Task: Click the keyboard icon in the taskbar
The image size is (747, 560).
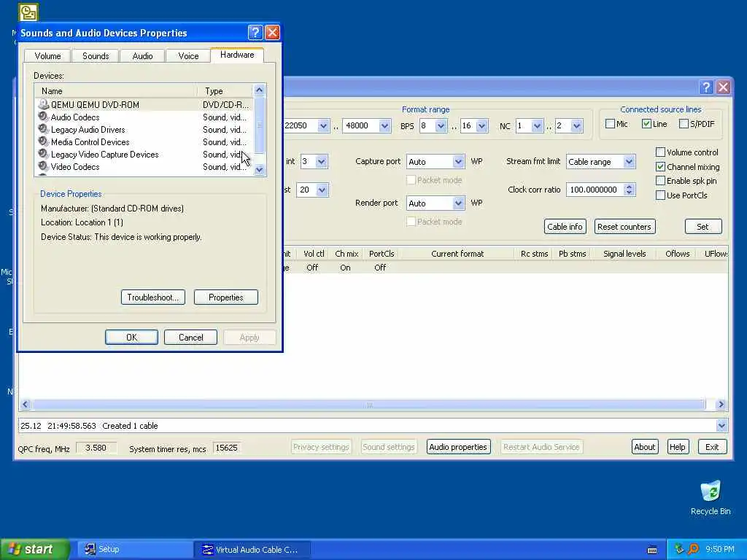Action: 652,550
